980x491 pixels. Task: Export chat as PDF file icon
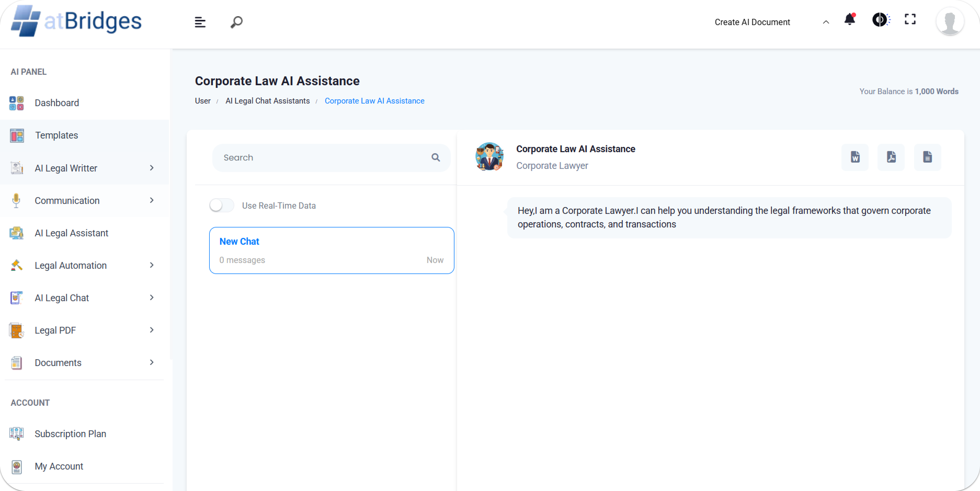coord(891,157)
